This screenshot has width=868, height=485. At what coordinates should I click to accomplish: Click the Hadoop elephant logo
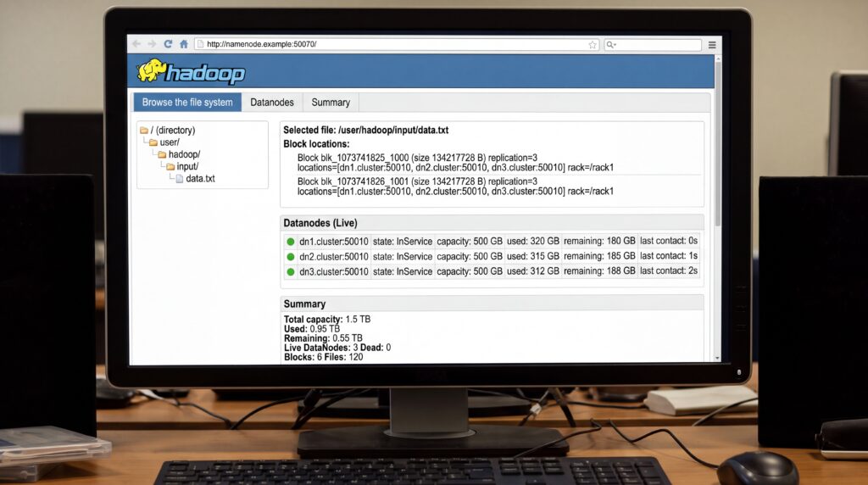click(x=152, y=70)
